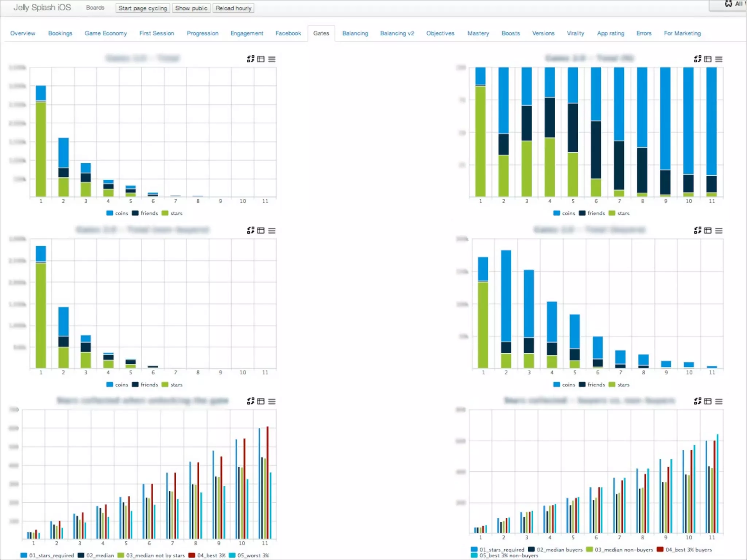
Task: Click the swap-axes icon on the top-right chart
Action: 697,59
